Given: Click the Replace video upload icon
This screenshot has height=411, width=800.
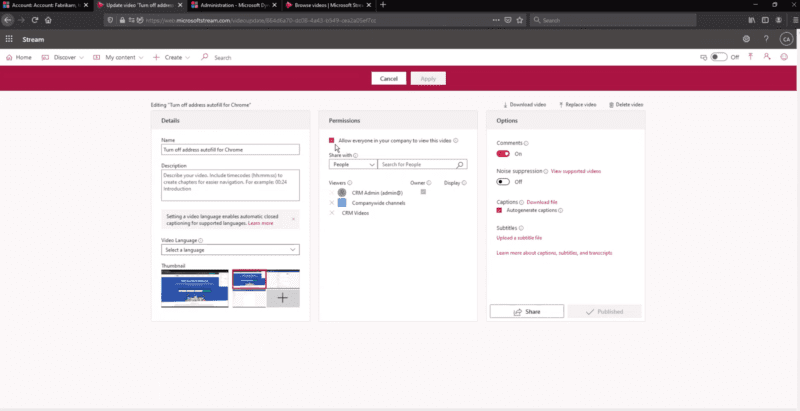Looking at the screenshot, I should click(x=560, y=104).
